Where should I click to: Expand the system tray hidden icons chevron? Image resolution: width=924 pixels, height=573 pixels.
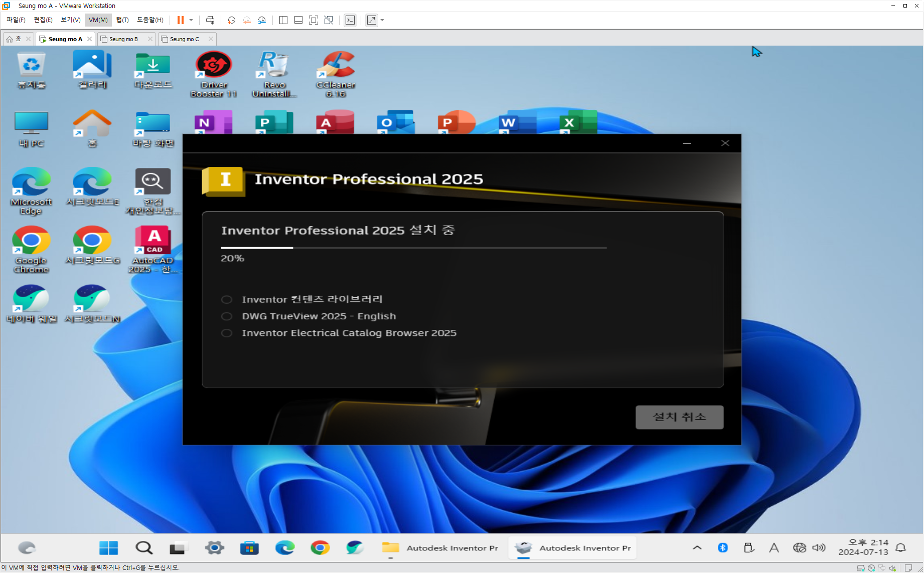[697, 548]
